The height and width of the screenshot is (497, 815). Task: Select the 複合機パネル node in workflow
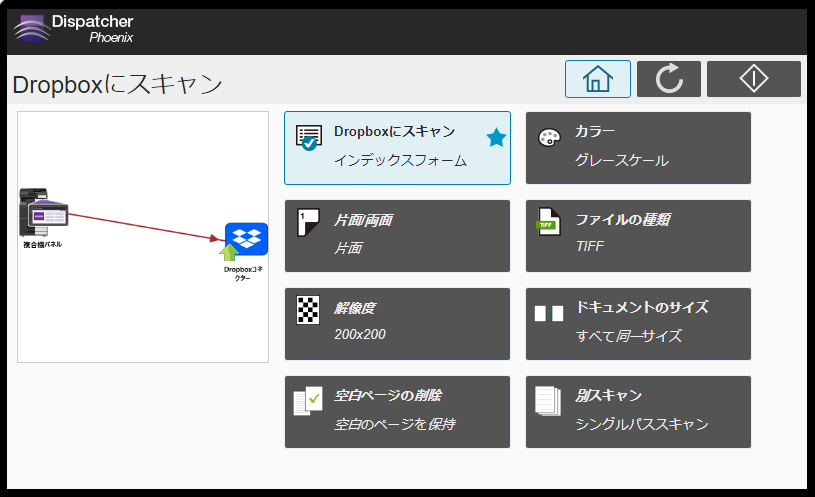[44, 218]
